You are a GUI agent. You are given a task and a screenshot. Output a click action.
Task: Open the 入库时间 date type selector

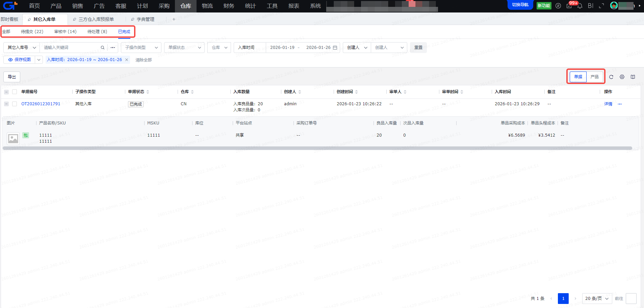tap(250, 48)
